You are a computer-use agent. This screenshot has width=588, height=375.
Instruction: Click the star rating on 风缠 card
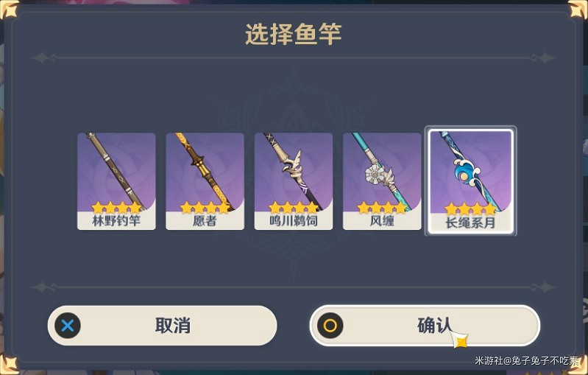pyautogui.click(x=382, y=207)
